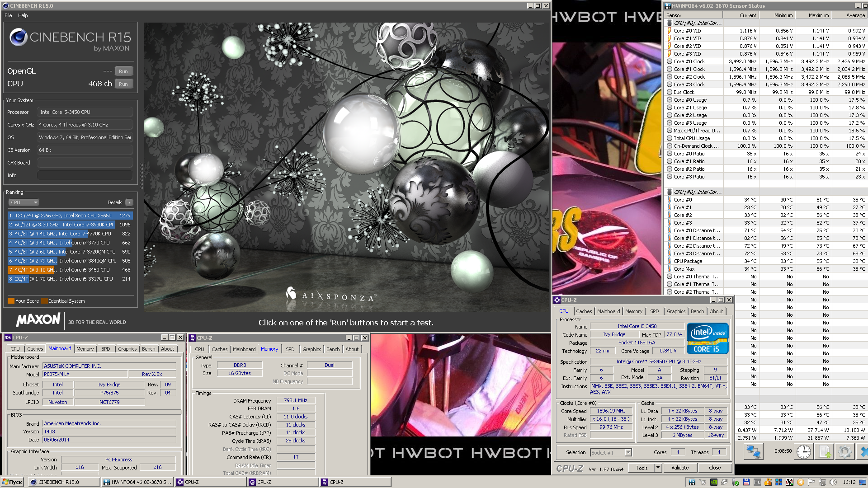Click the Your Score orange legend swatch

tap(11, 301)
